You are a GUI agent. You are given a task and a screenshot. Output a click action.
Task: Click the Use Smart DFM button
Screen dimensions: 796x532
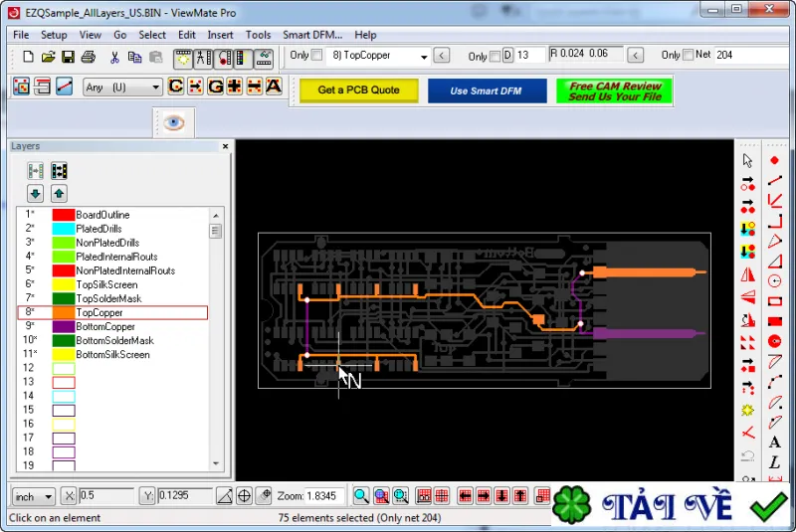point(487,90)
